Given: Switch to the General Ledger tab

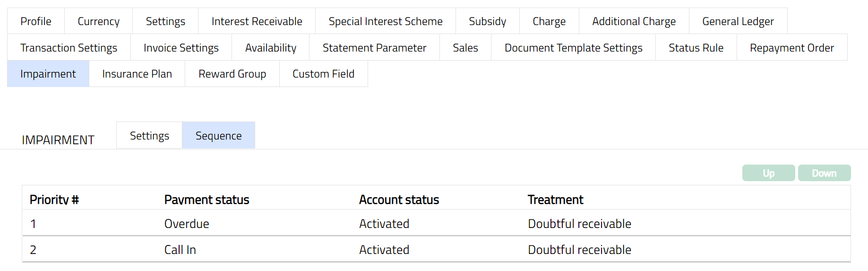Looking at the screenshot, I should 738,21.
